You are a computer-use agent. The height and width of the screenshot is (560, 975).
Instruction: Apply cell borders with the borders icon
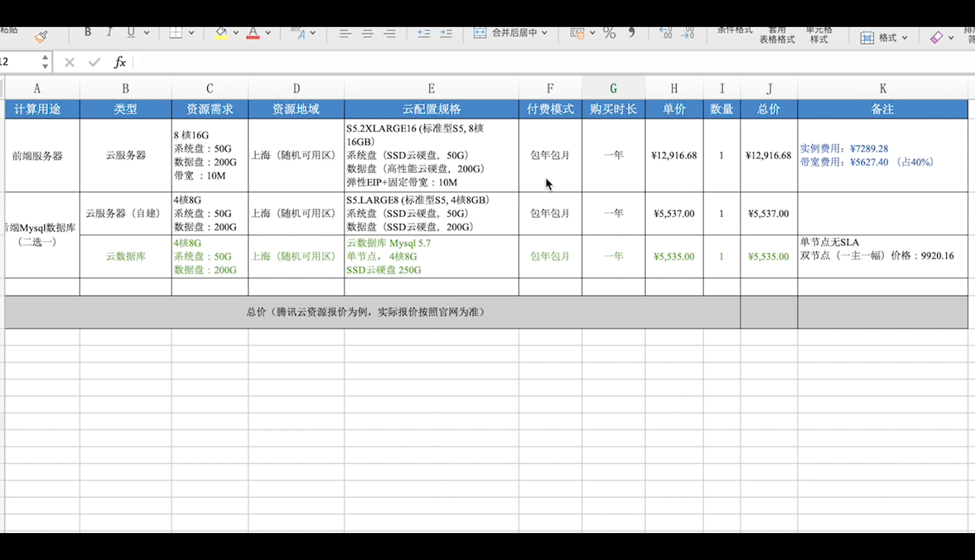(176, 33)
